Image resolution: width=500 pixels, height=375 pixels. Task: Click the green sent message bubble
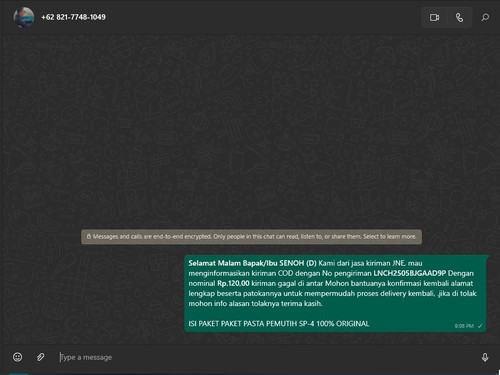coord(335,293)
